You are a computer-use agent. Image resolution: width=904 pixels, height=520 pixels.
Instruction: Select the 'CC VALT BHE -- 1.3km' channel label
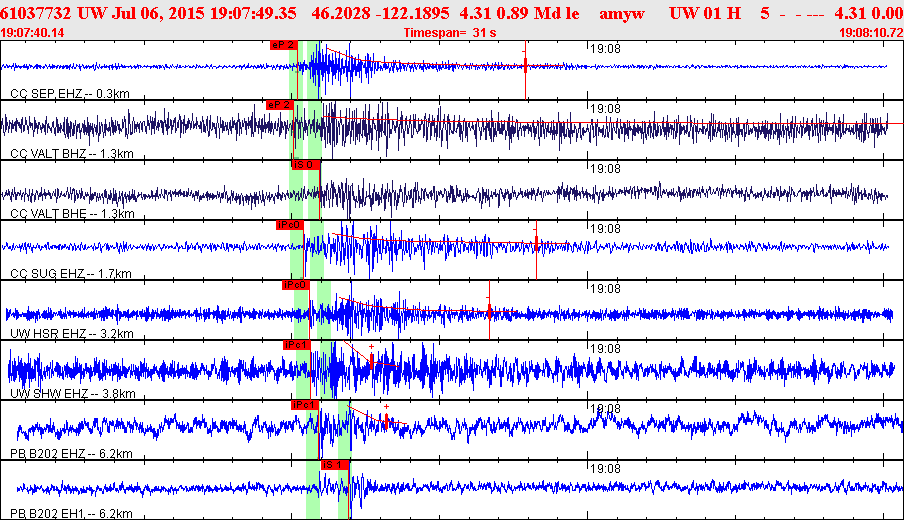(72, 213)
